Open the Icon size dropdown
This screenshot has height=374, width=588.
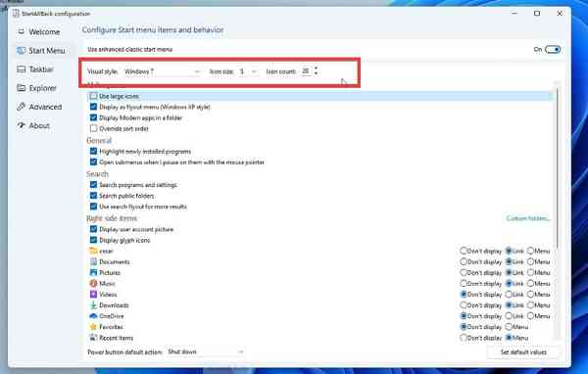(248, 71)
